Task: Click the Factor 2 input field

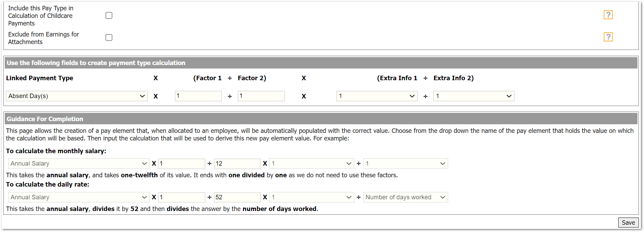Action: [x=261, y=96]
